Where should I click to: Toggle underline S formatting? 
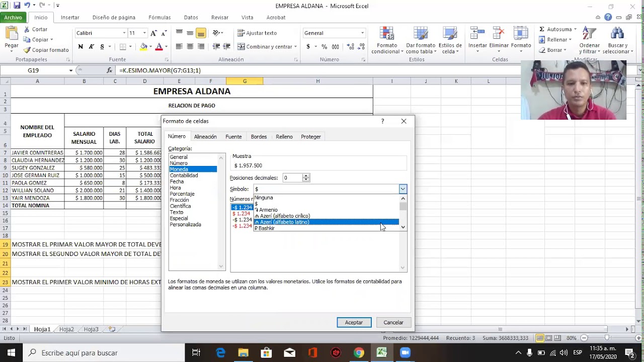click(x=102, y=47)
